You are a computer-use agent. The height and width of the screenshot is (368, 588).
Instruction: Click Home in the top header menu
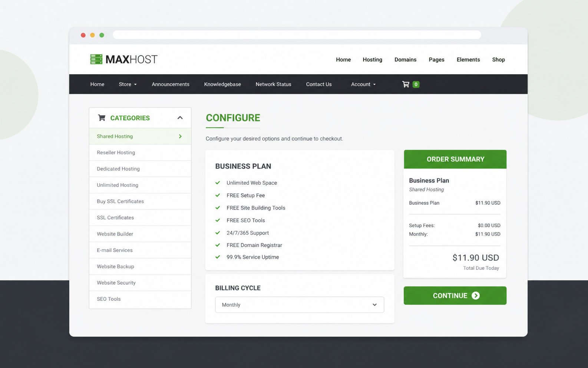coord(343,59)
